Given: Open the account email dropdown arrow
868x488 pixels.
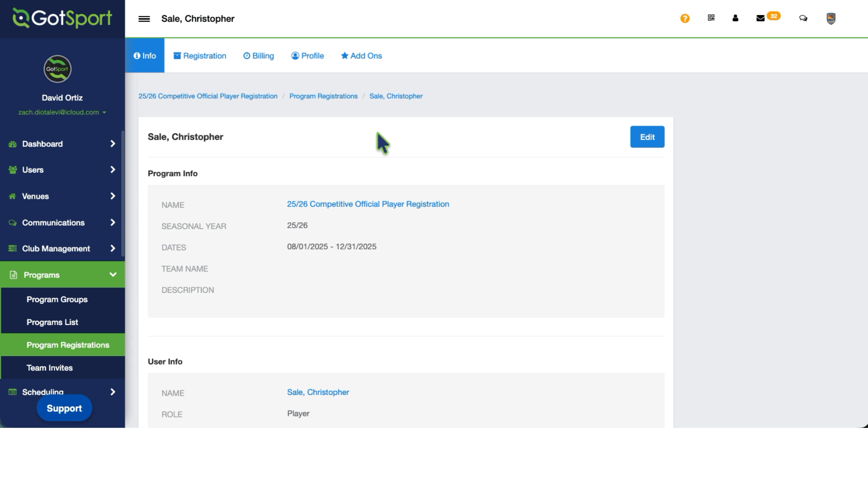Looking at the screenshot, I should click(x=104, y=113).
